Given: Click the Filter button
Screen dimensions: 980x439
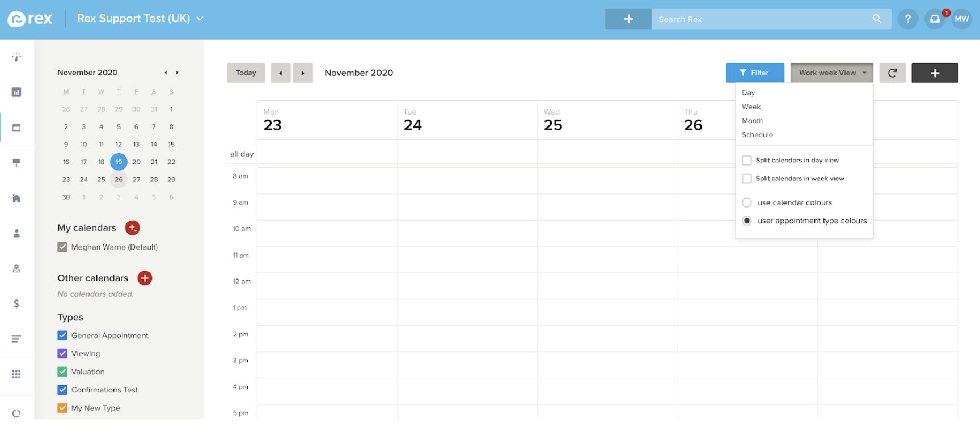Looking at the screenshot, I should point(755,73).
